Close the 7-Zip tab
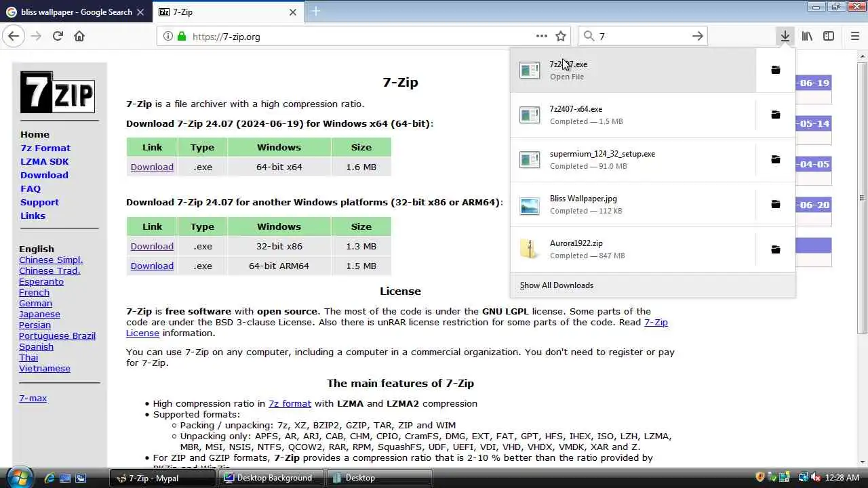The width and height of the screenshot is (868, 488). tap(293, 12)
